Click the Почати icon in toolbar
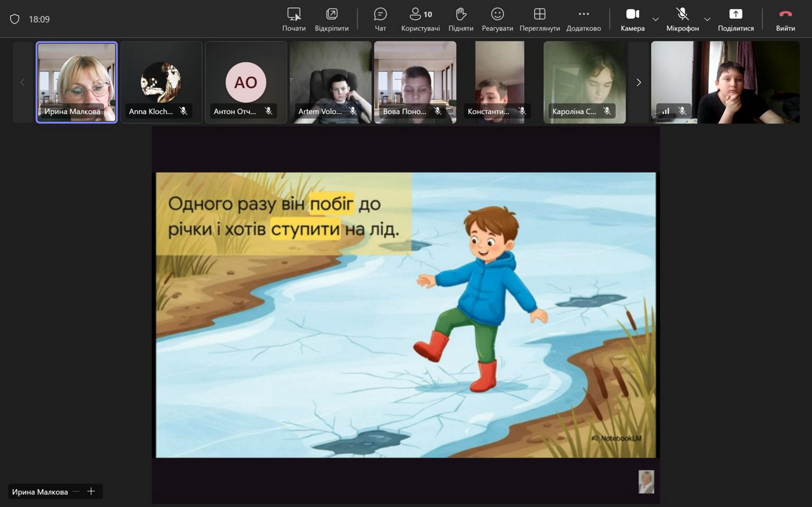Image resolution: width=812 pixels, height=507 pixels. tap(293, 19)
